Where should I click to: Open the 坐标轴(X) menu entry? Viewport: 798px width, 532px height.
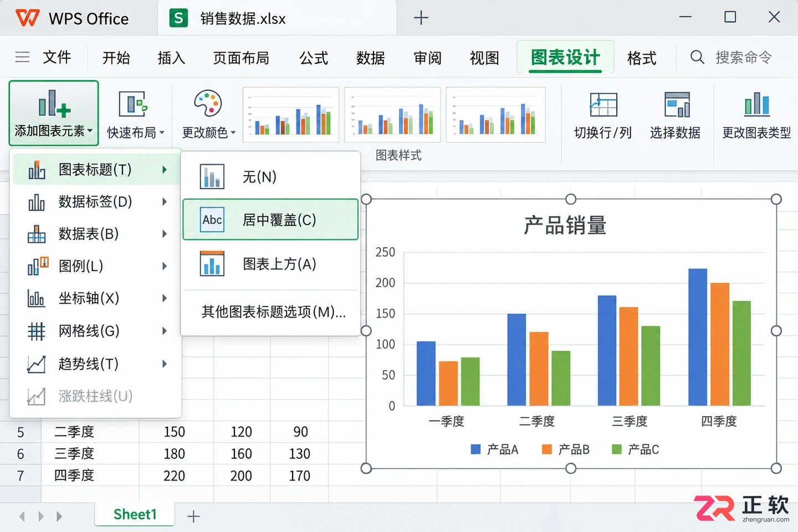[96, 298]
